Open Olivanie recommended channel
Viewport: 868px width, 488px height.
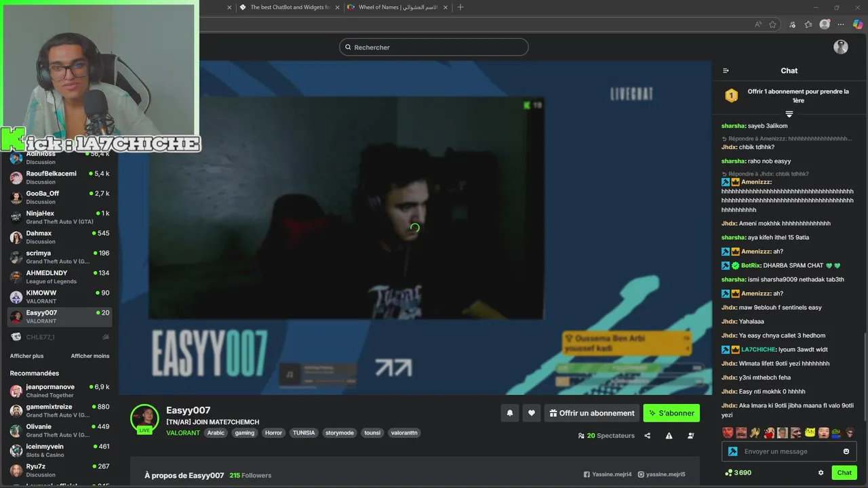pos(60,430)
